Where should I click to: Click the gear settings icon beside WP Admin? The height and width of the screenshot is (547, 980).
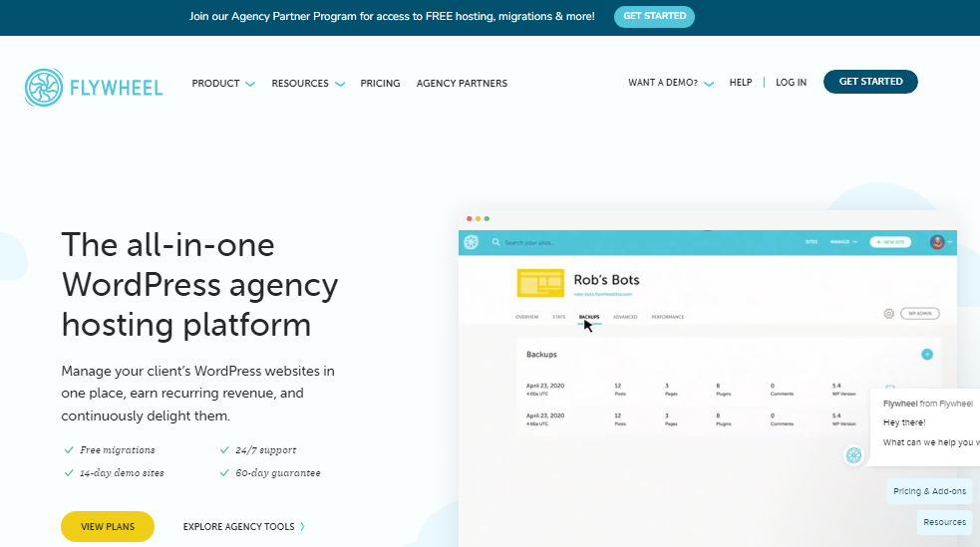point(888,314)
